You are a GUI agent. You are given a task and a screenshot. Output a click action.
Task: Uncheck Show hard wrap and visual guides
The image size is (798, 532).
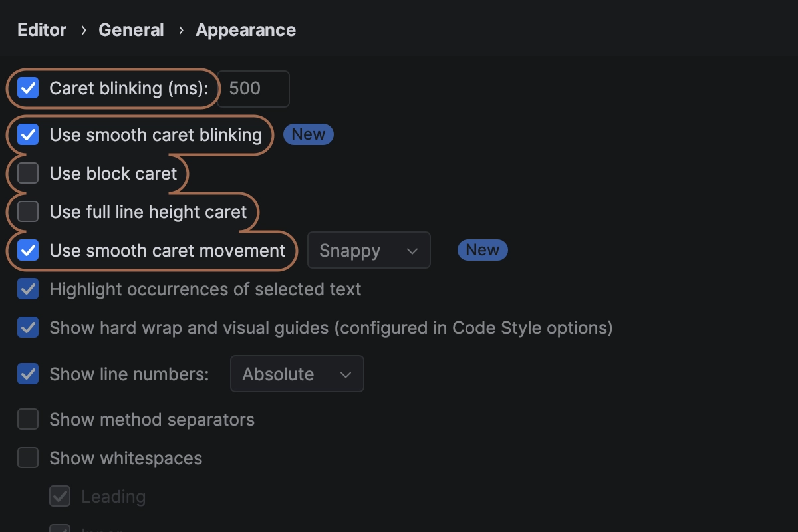[28, 328]
